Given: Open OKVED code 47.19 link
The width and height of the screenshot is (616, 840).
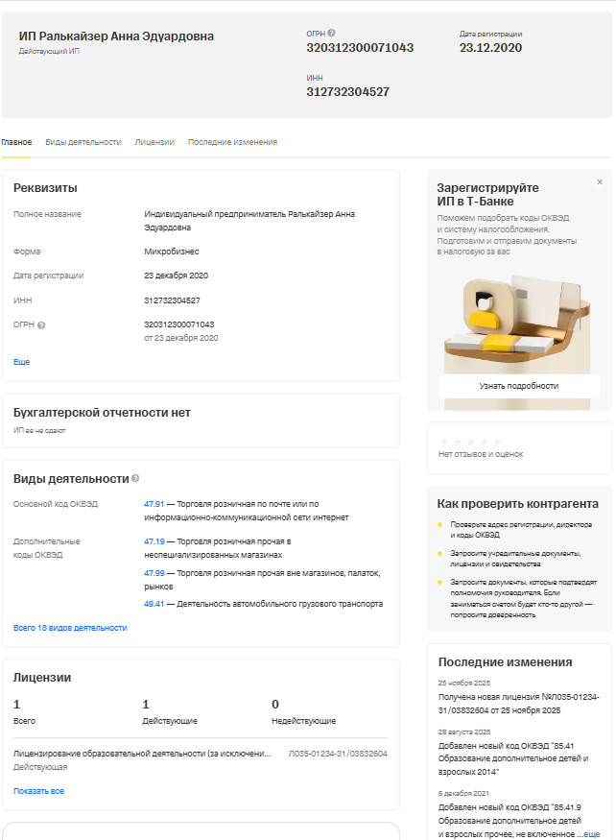Looking at the screenshot, I should point(154,541).
